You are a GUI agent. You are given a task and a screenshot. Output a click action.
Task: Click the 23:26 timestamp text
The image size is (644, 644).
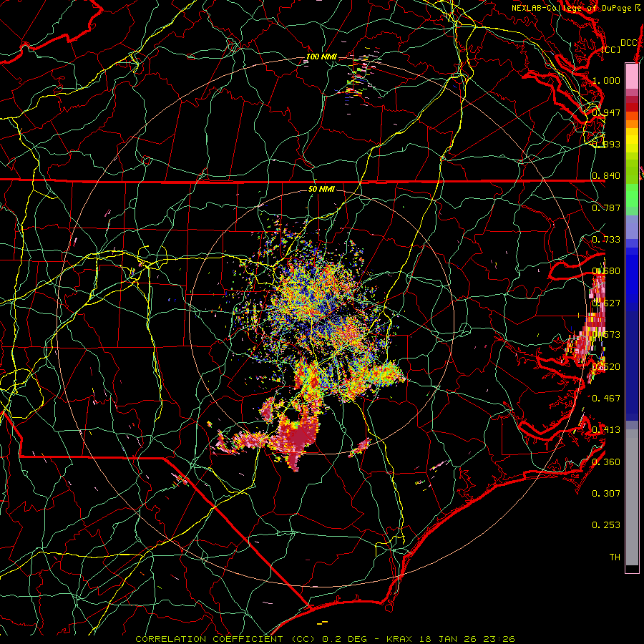(x=499, y=639)
